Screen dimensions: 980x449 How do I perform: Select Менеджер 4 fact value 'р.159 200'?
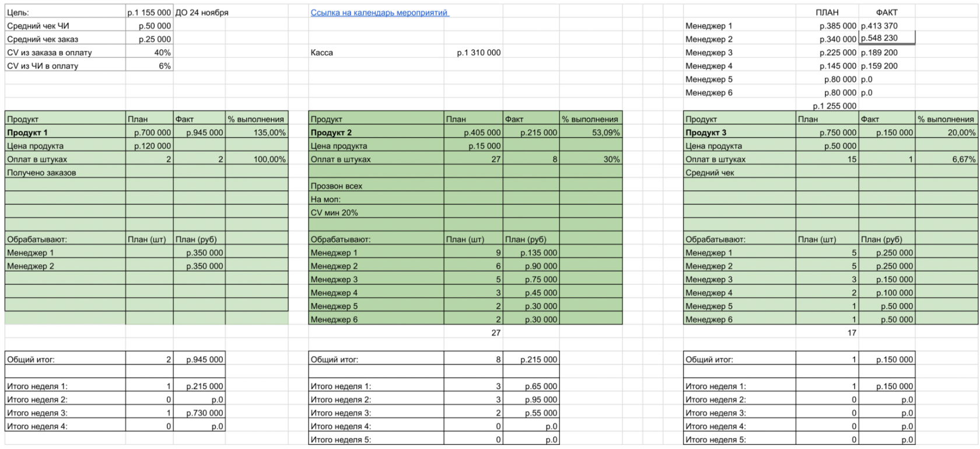pos(887,66)
